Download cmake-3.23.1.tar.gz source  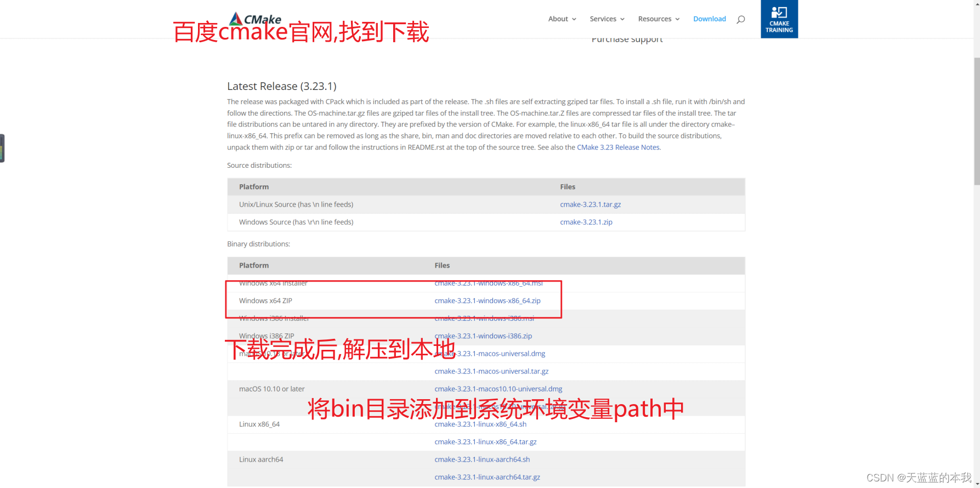(590, 205)
